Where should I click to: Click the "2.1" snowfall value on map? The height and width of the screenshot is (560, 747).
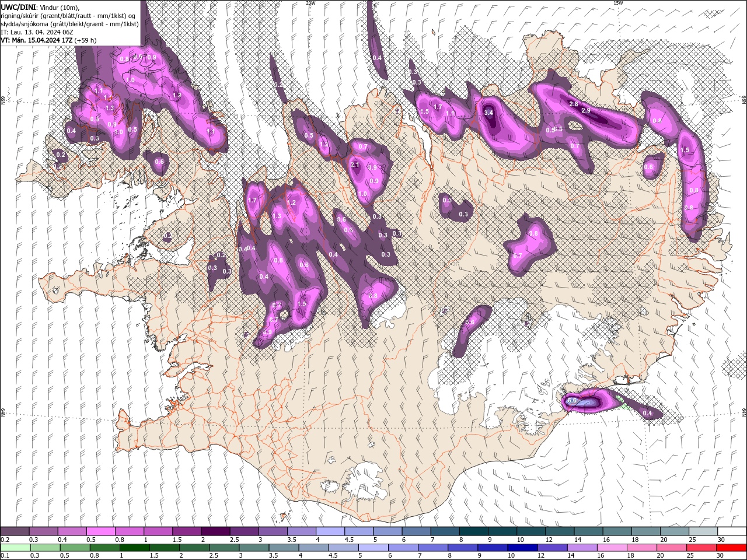[x=355, y=165]
